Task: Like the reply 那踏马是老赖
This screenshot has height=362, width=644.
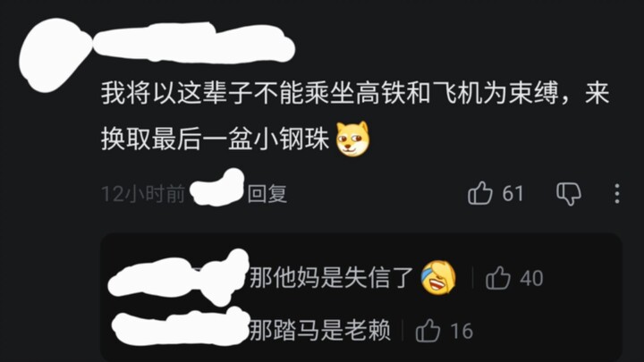Action: point(428,331)
